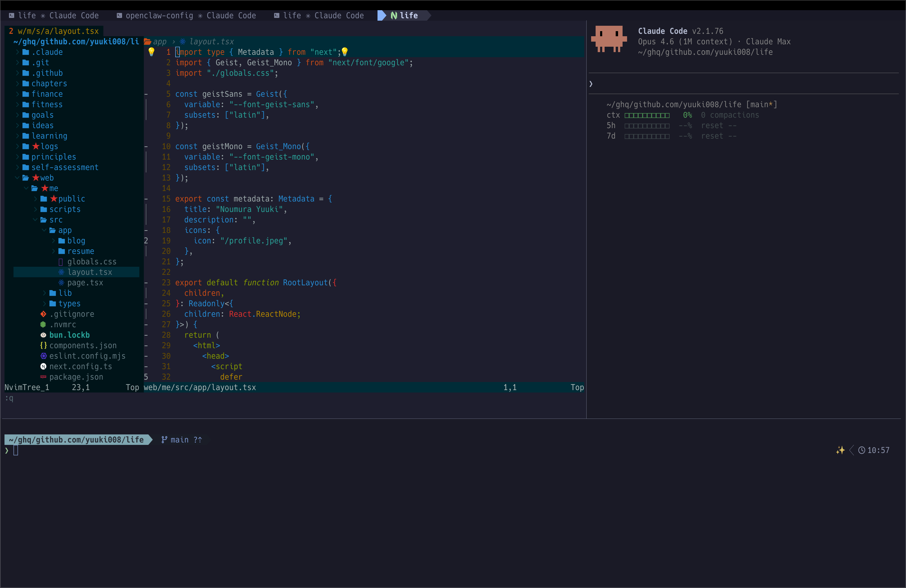
Task: Click the 5h usage limit bar
Action: click(x=647, y=125)
